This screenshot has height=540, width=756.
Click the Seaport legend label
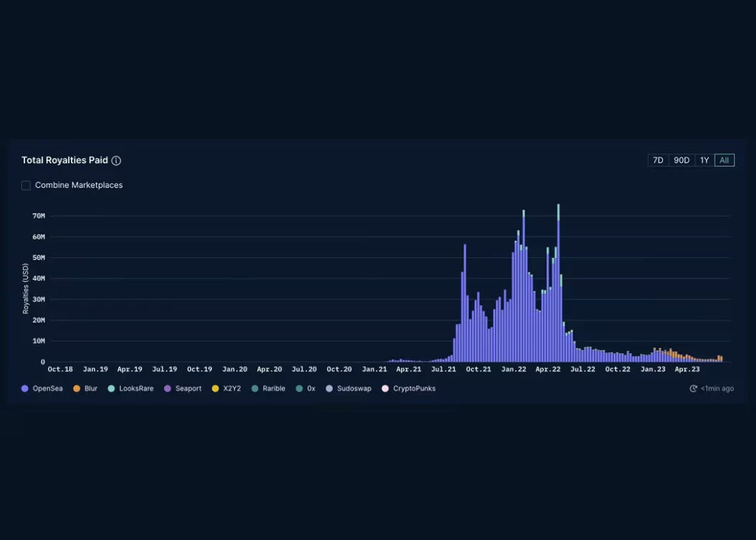(x=188, y=389)
